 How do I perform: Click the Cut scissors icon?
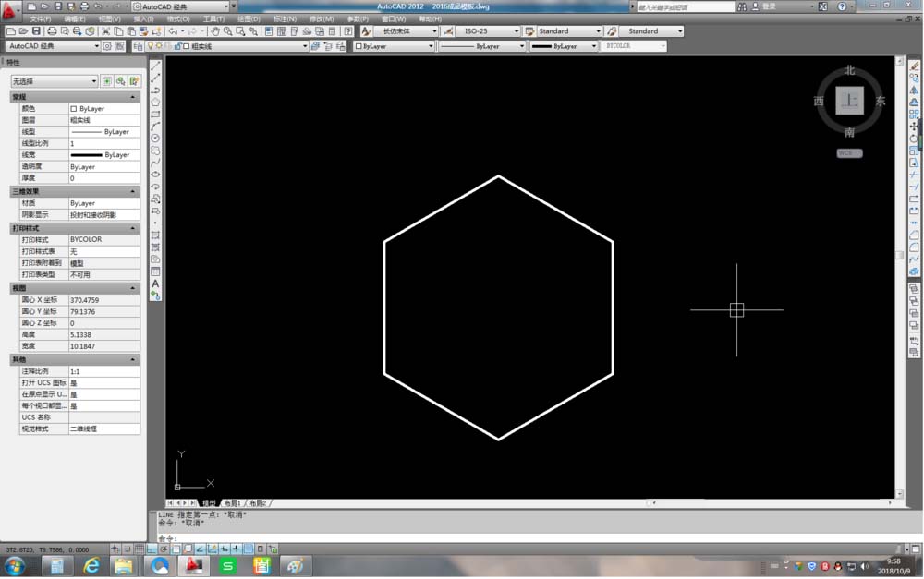(x=105, y=31)
